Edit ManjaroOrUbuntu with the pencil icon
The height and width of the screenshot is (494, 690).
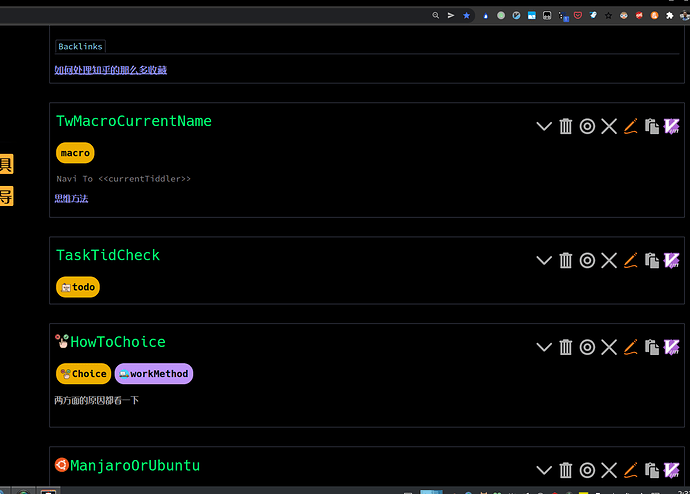point(631,470)
